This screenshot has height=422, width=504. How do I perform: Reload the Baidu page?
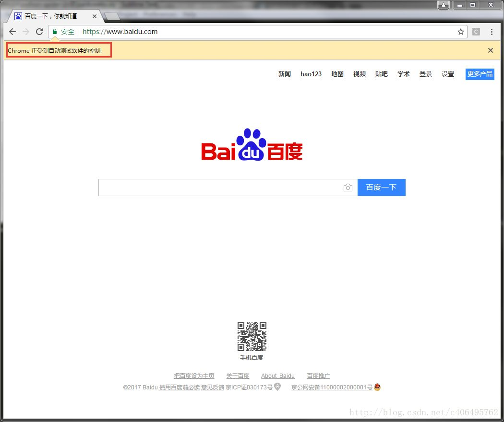pyautogui.click(x=39, y=32)
